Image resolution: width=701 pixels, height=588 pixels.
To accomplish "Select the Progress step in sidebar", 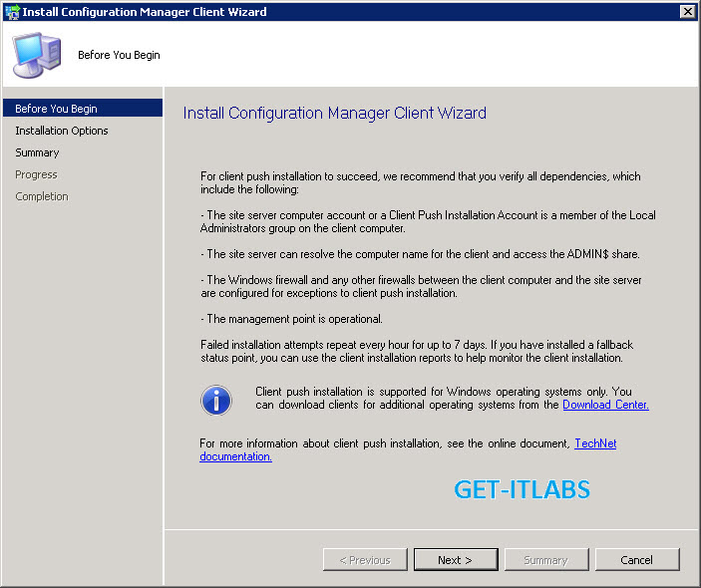I will point(36,174).
